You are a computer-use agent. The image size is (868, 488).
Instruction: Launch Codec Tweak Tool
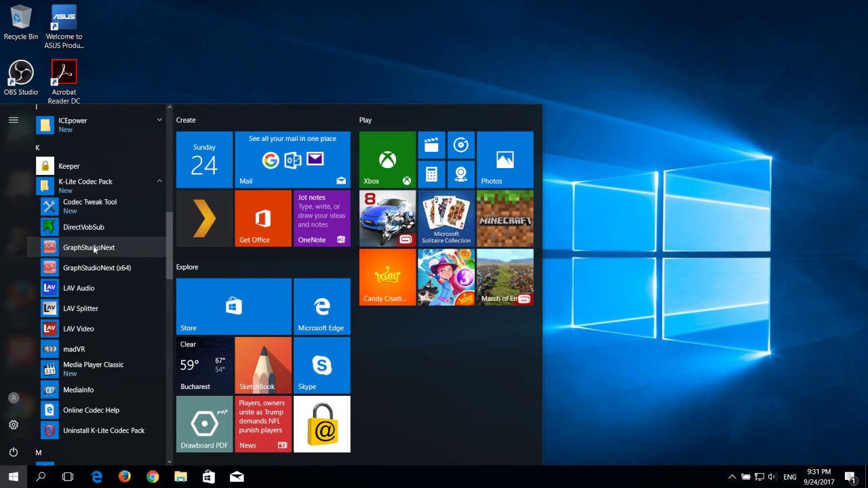pos(96,206)
